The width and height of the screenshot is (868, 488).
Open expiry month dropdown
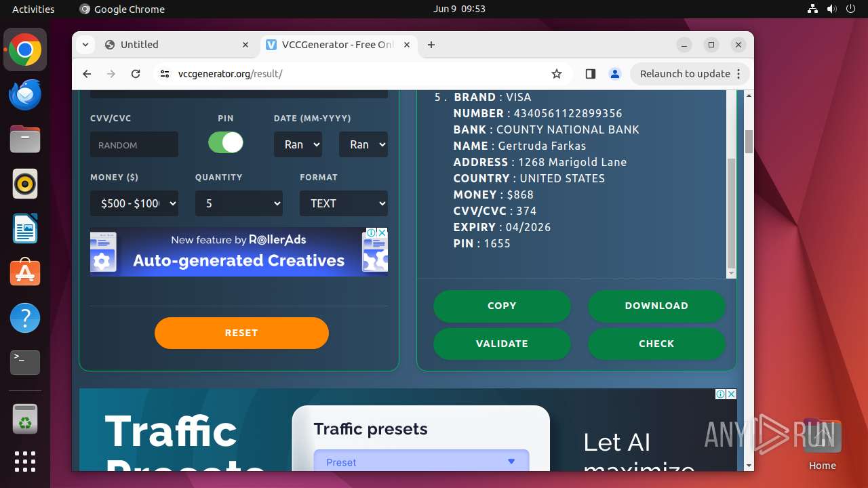pos(298,144)
